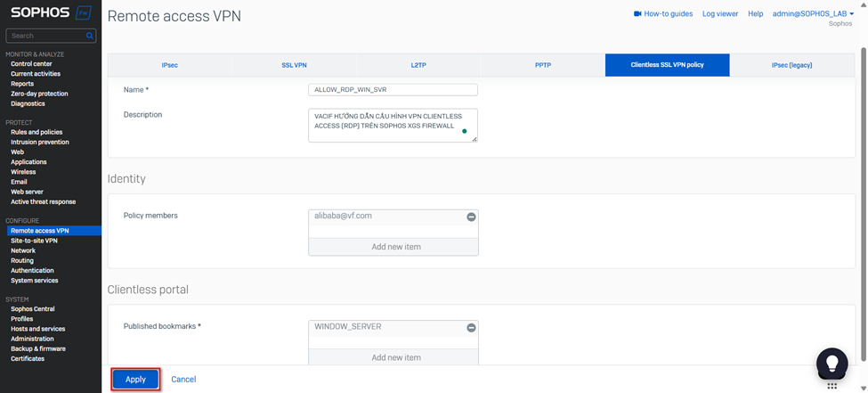Open the lightbulb help assistant icon
Screen dimensions: 868x393
pyautogui.click(x=831, y=363)
